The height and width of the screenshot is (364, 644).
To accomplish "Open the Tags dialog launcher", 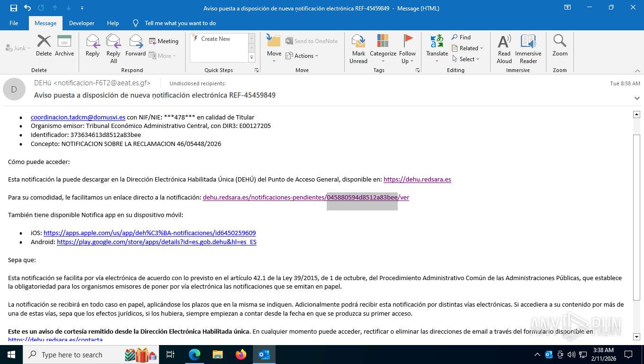I will point(418,70).
